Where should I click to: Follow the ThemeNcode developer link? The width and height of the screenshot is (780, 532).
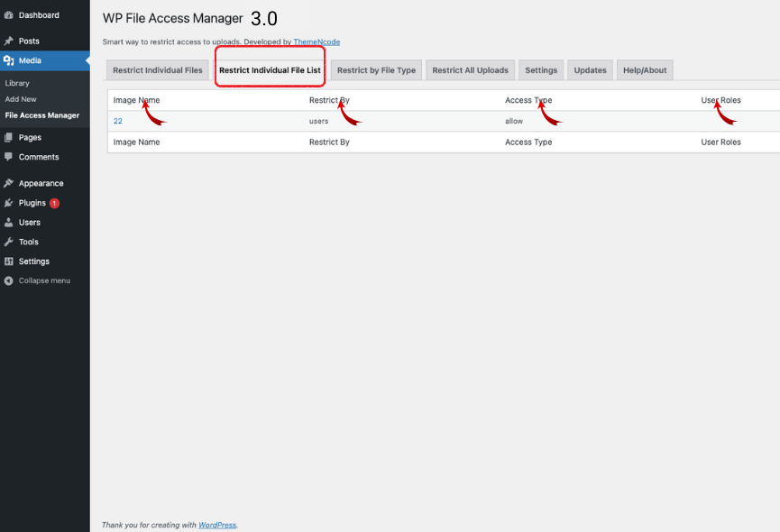317,41
